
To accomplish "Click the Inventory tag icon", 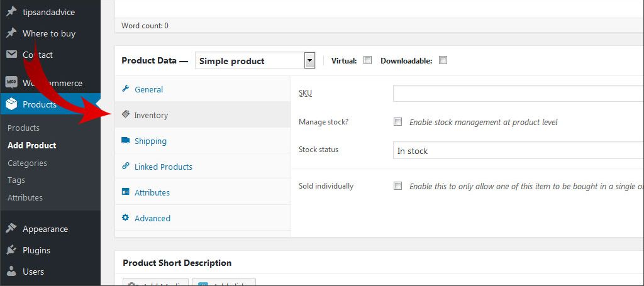I will tap(125, 115).
